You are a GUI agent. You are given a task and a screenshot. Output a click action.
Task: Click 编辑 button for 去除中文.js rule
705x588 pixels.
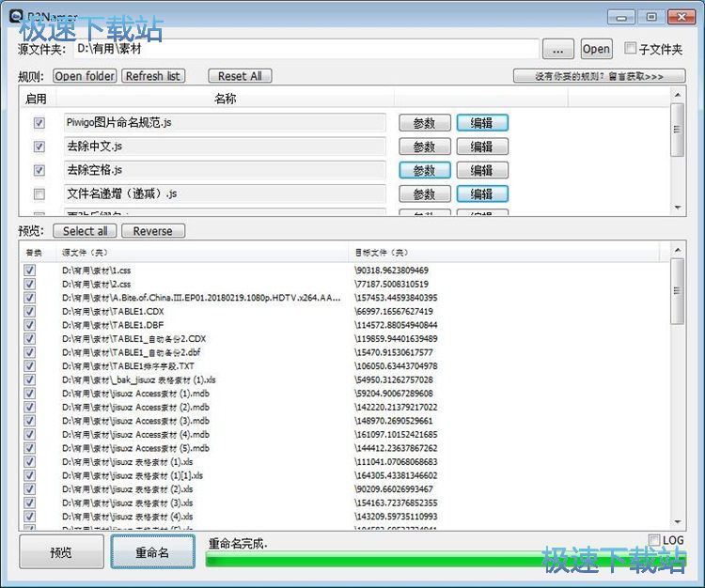482,147
